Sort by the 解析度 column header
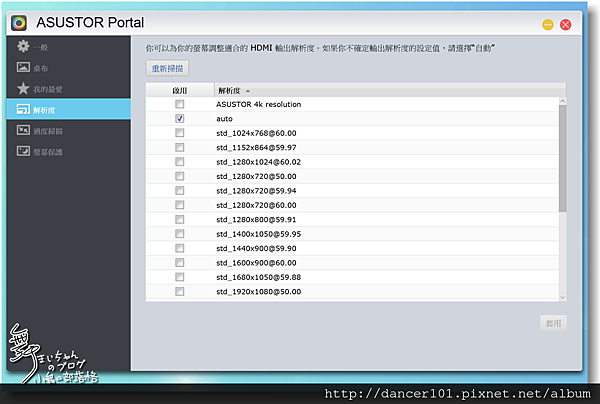This screenshot has height=404, width=600. (x=390, y=90)
